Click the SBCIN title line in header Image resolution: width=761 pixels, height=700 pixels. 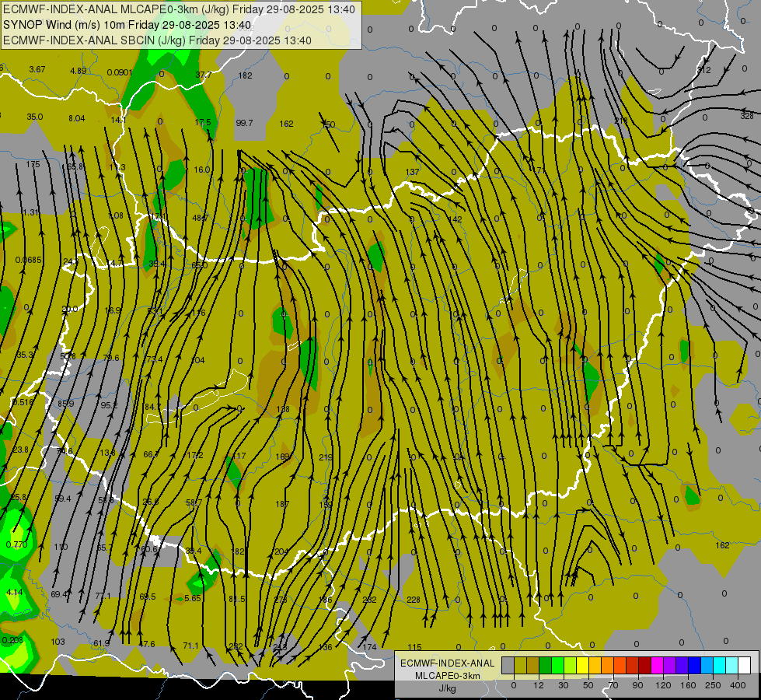[x=157, y=40]
